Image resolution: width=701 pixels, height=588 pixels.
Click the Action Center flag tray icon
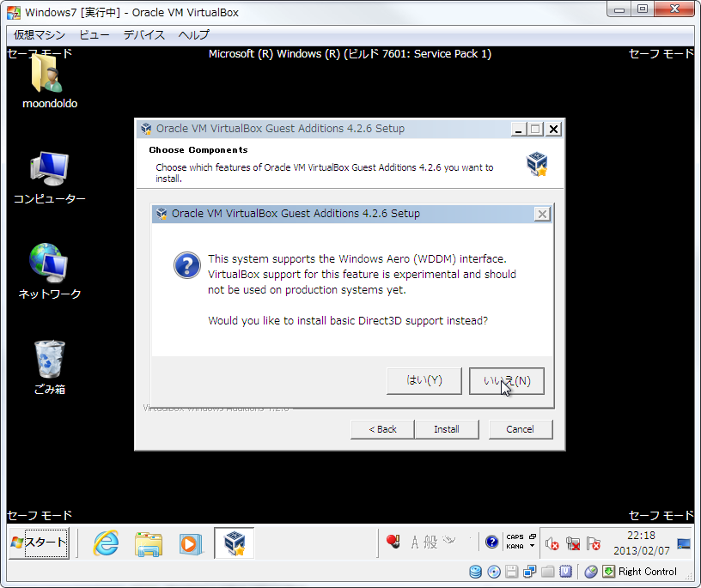coord(593,544)
